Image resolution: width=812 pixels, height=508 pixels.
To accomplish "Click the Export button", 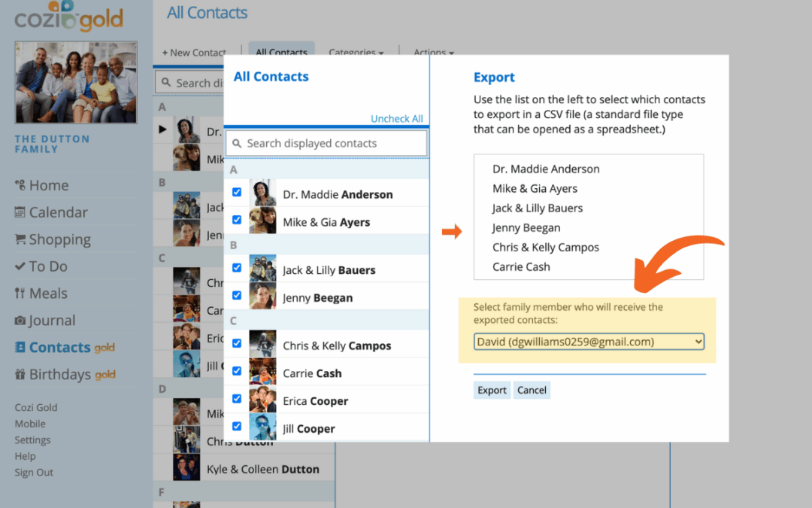I will 492,390.
